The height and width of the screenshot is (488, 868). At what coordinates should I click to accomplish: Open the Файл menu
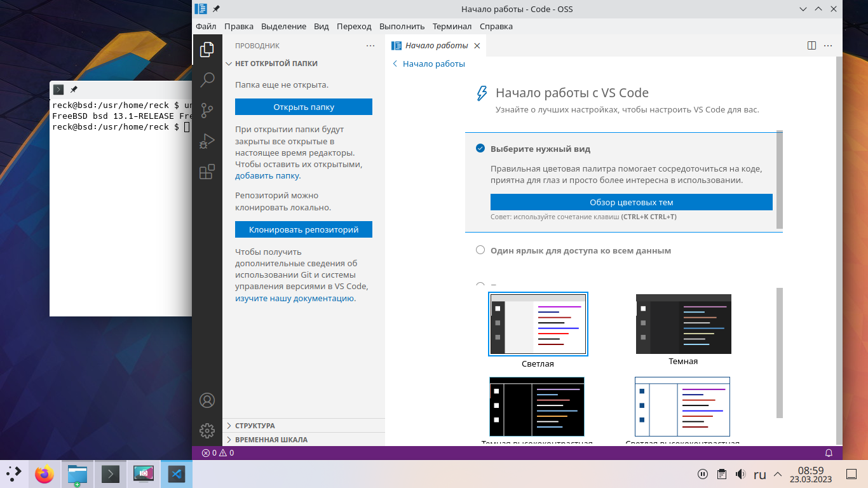206,26
